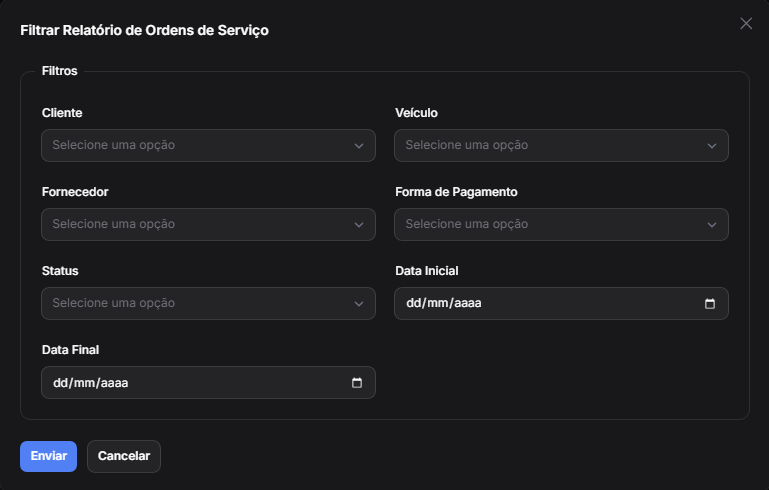The width and height of the screenshot is (769, 490).
Task: Submit filters with the Enviar button
Action: pyautogui.click(x=49, y=457)
